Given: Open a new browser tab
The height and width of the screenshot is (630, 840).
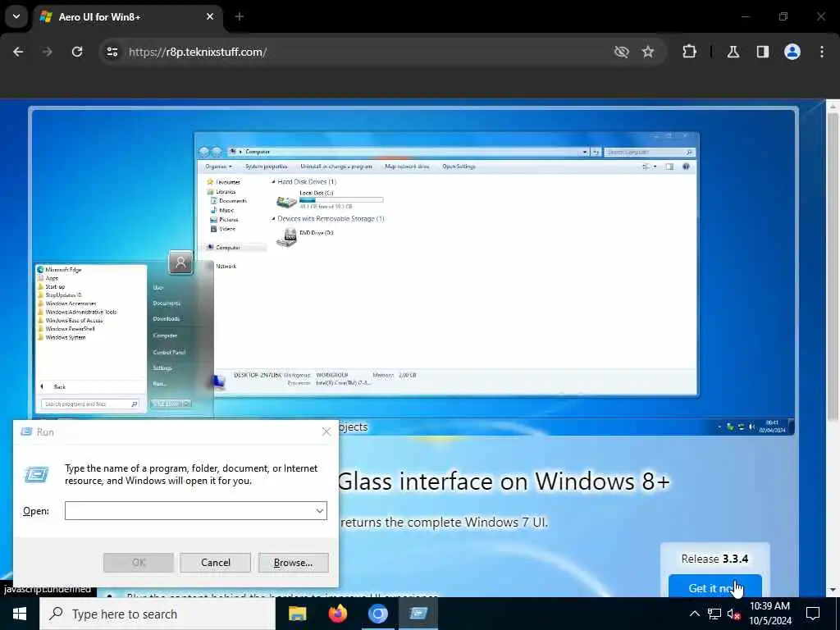Looking at the screenshot, I should click(240, 16).
